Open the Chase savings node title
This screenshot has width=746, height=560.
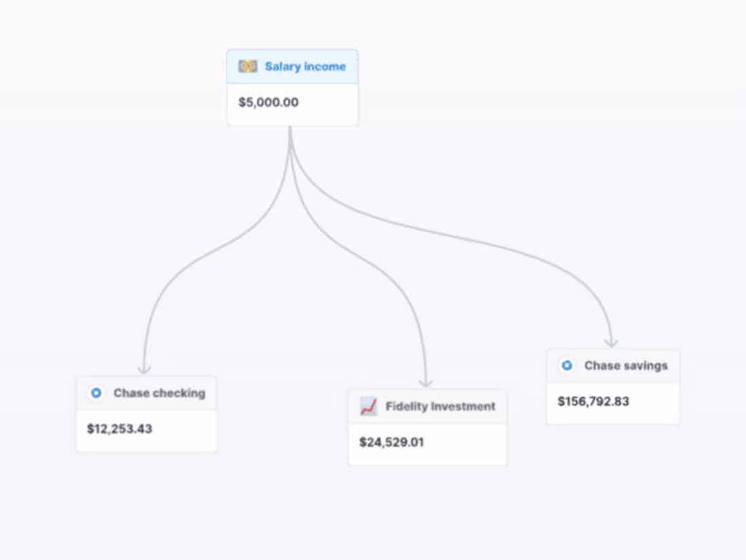point(626,366)
